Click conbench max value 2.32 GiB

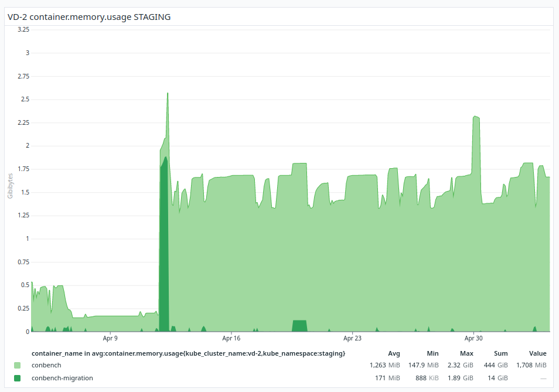[x=461, y=365]
